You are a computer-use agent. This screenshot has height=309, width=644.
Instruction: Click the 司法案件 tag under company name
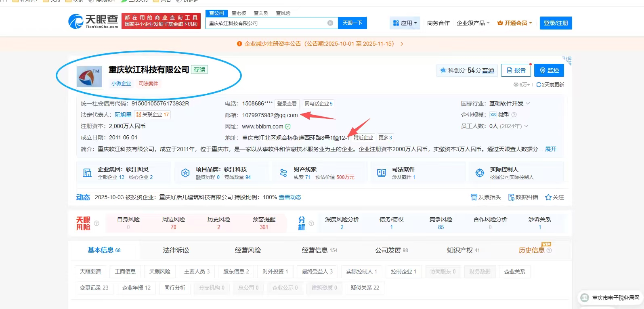(x=149, y=84)
